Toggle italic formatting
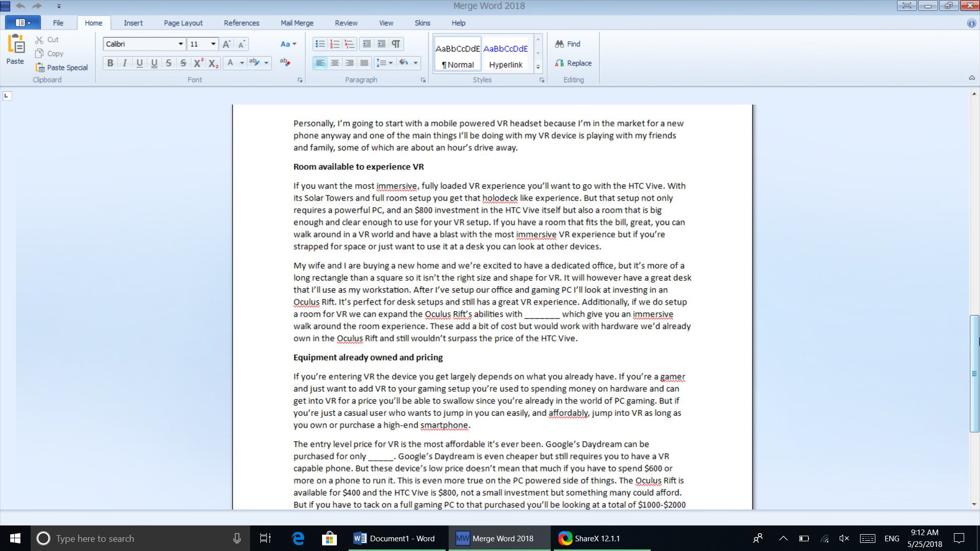Image resolution: width=980 pixels, height=551 pixels. click(x=125, y=63)
